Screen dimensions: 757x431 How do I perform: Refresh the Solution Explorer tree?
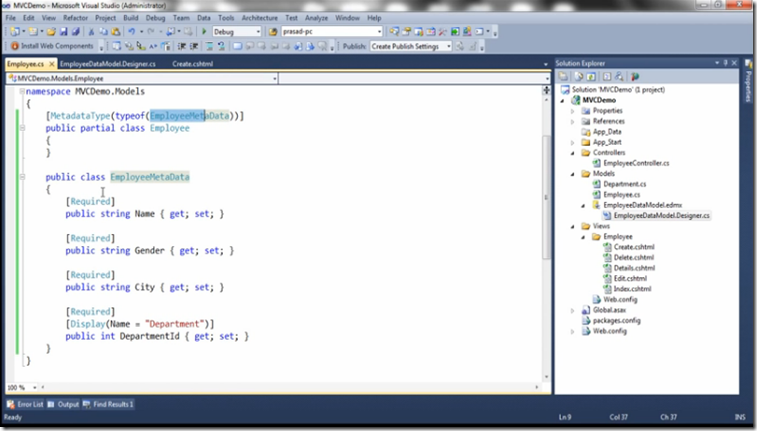tap(591, 77)
